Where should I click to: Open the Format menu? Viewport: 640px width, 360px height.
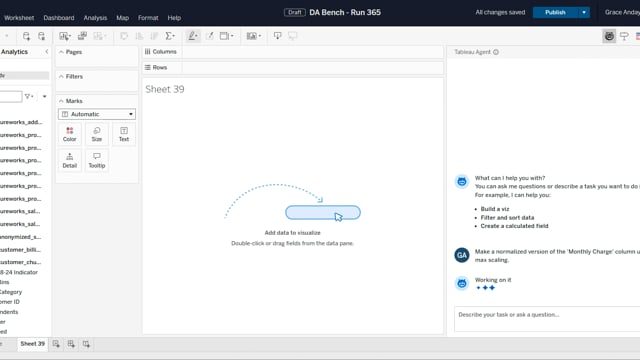click(x=148, y=18)
